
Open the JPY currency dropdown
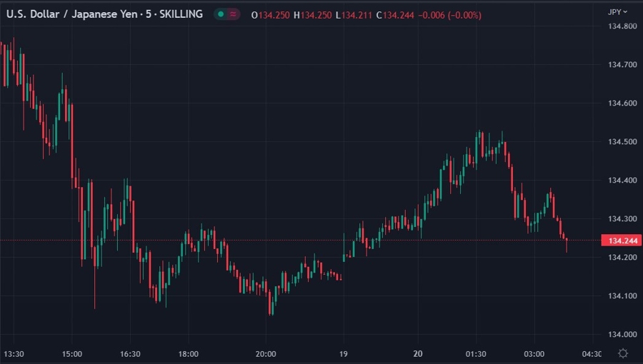617,12
